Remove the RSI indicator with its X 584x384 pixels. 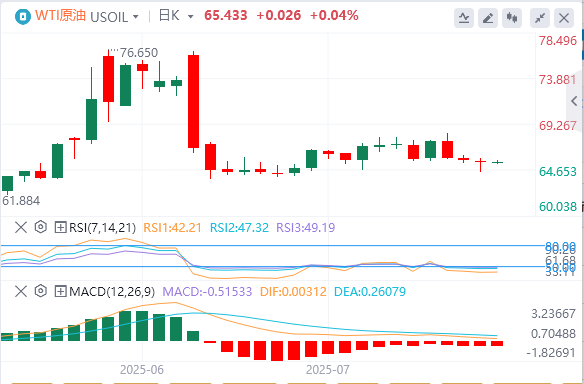coord(21,227)
